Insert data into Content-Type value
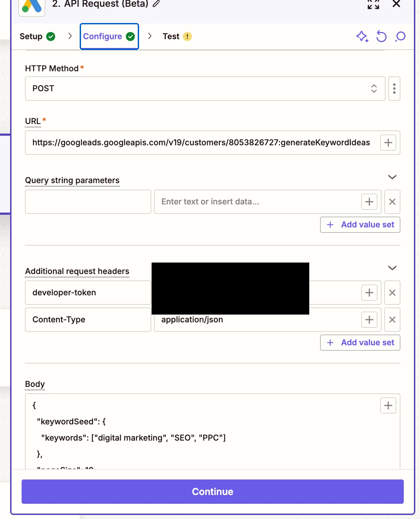 click(369, 320)
